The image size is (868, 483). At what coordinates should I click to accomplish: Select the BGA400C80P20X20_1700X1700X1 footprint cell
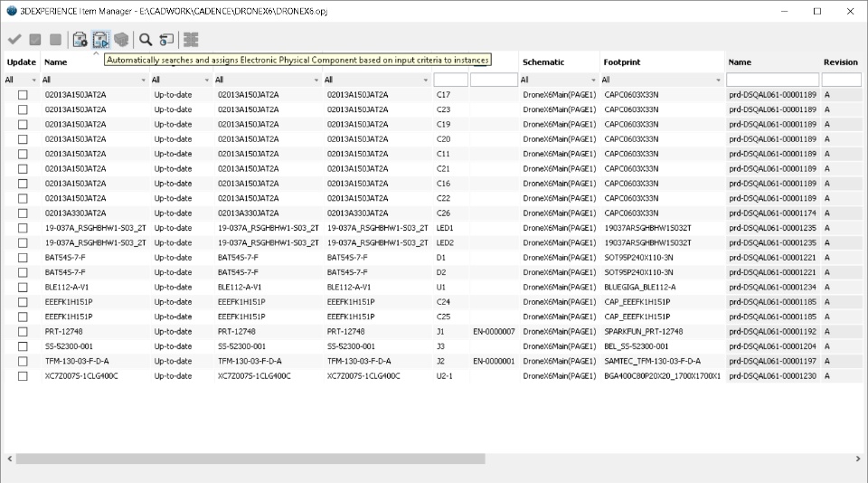pos(662,375)
